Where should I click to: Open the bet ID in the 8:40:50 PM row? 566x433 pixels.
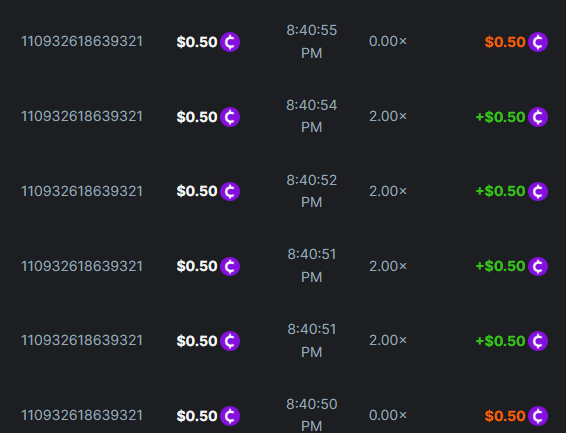tap(82, 415)
